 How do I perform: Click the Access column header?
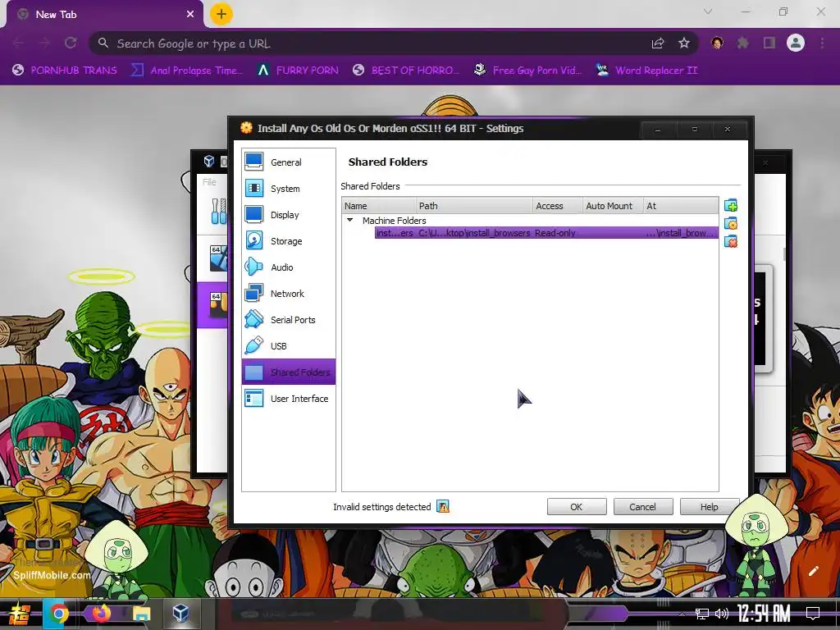click(558, 206)
